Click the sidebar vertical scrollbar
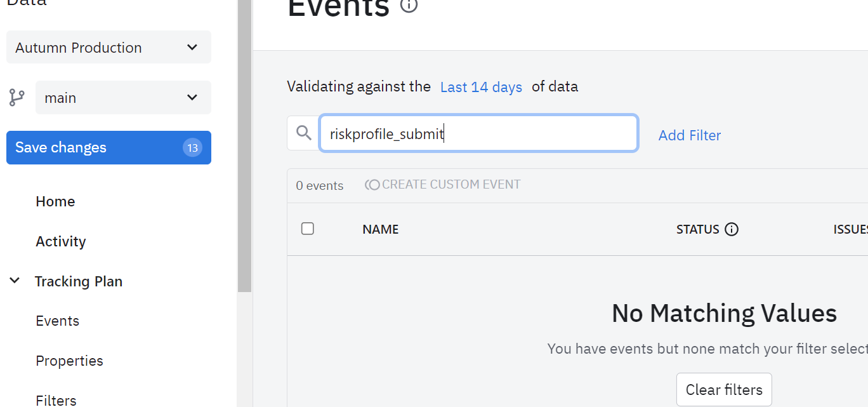This screenshot has height=407, width=868. [x=245, y=146]
